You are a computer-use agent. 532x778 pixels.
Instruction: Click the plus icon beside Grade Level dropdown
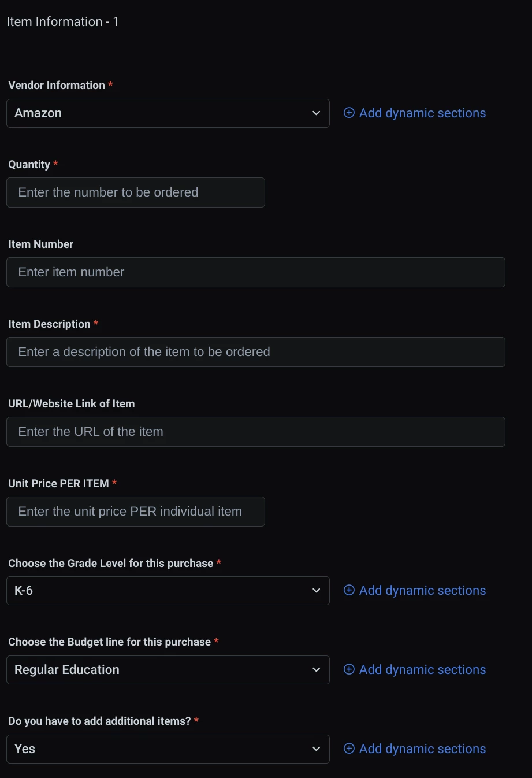click(349, 590)
